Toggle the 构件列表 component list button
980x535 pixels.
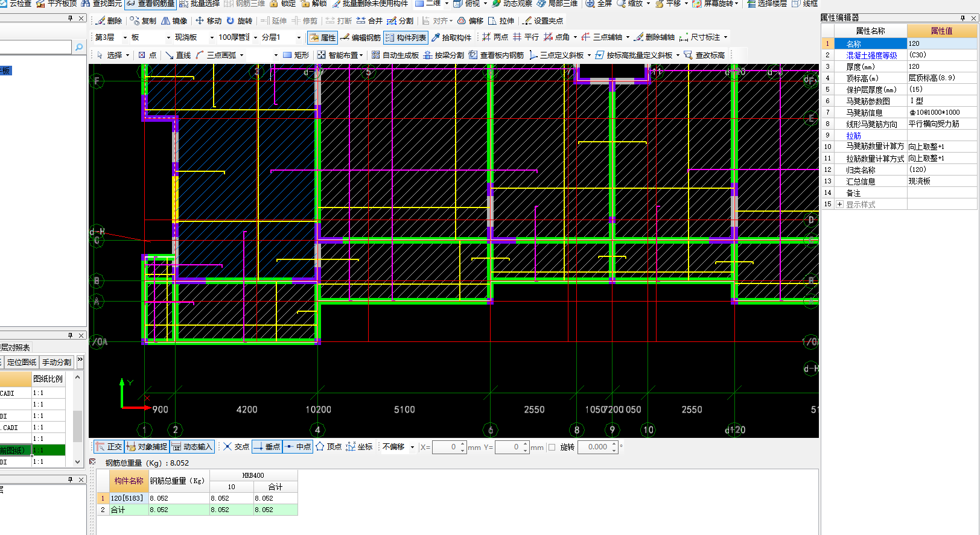click(406, 37)
